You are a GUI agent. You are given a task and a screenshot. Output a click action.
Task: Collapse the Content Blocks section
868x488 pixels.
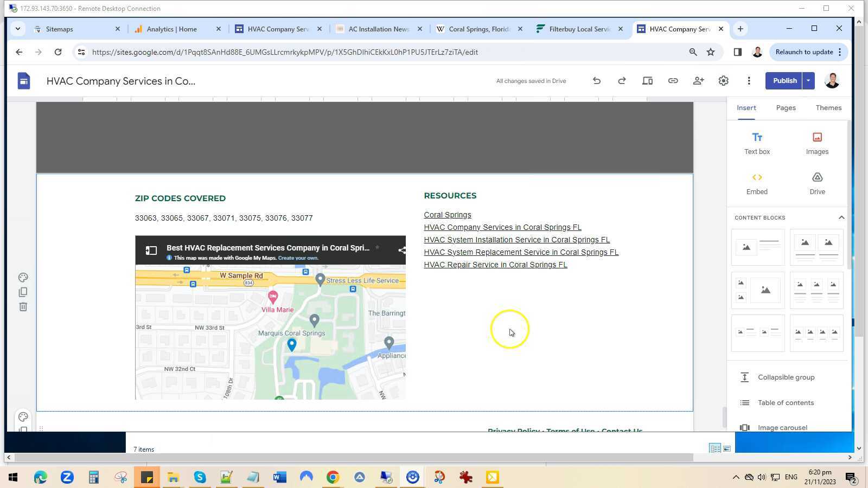(x=841, y=217)
